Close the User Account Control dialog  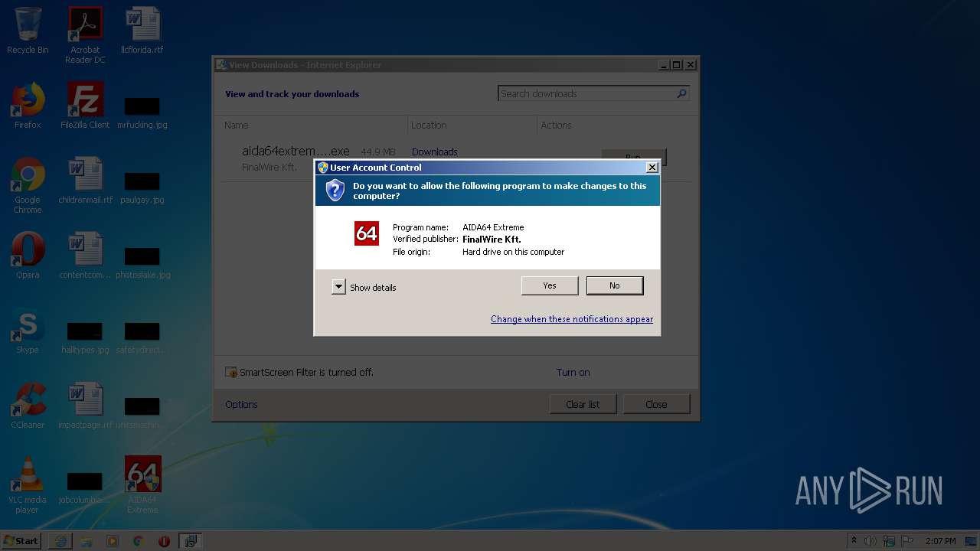[x=652, y=168]
